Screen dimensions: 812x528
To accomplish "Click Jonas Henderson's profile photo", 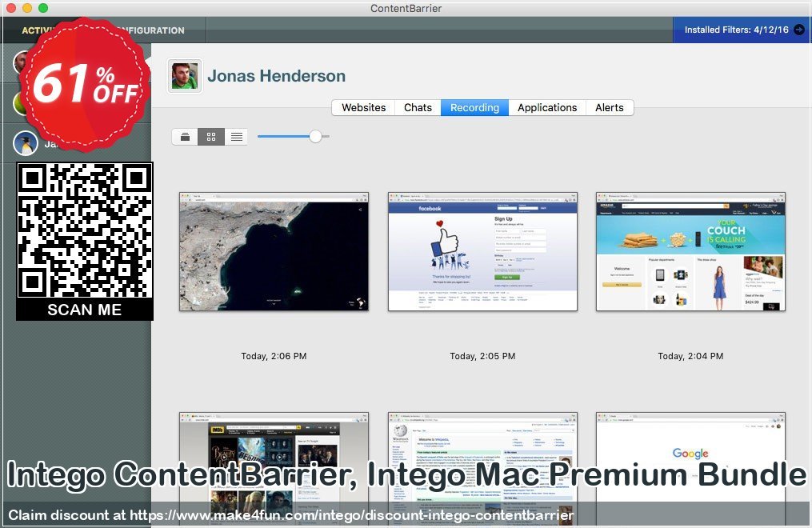I will (185, 76).
